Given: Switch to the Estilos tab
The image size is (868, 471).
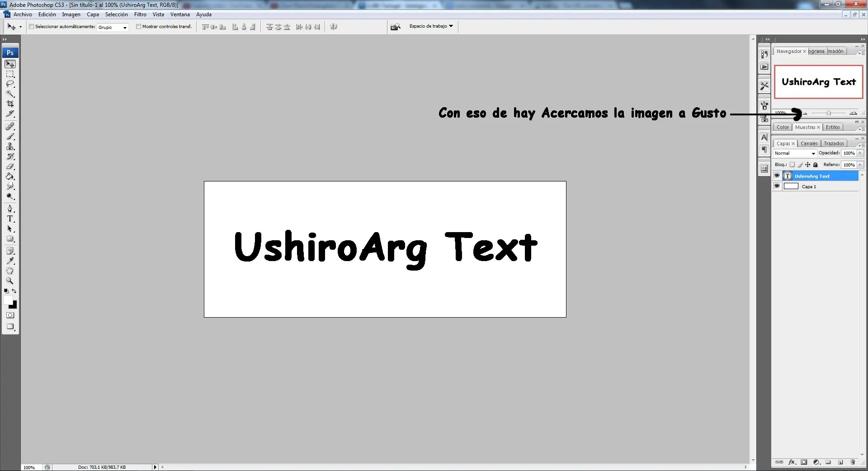Looking at the screenshot, I should (x=833, y=127).
